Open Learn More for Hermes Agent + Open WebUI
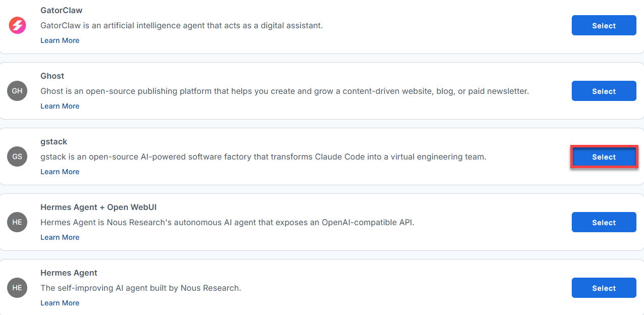 [x=60, y=237]
